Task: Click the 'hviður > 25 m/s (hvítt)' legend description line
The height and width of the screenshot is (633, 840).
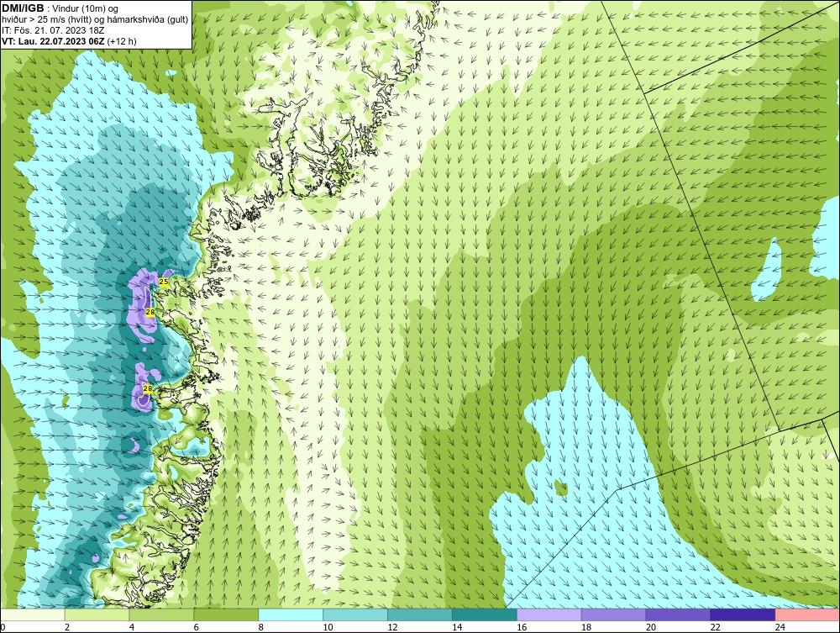Action: click(x=95, y=20)
